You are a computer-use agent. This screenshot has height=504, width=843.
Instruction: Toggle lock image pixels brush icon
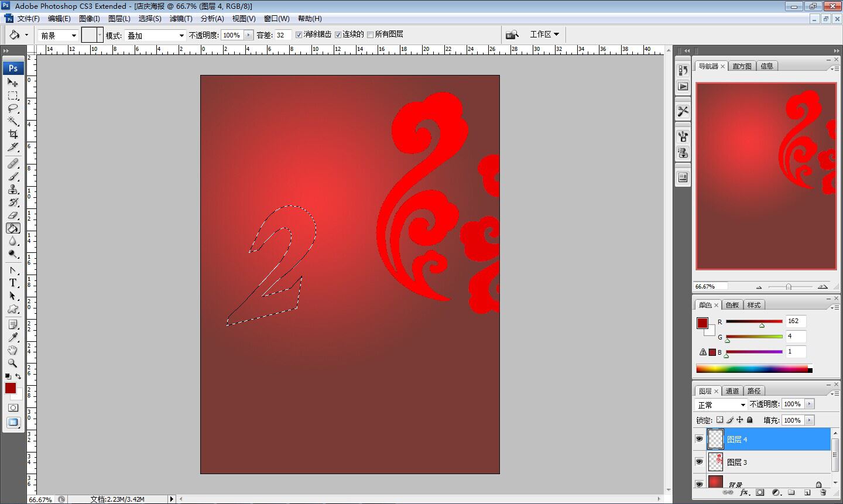point(730,420)
